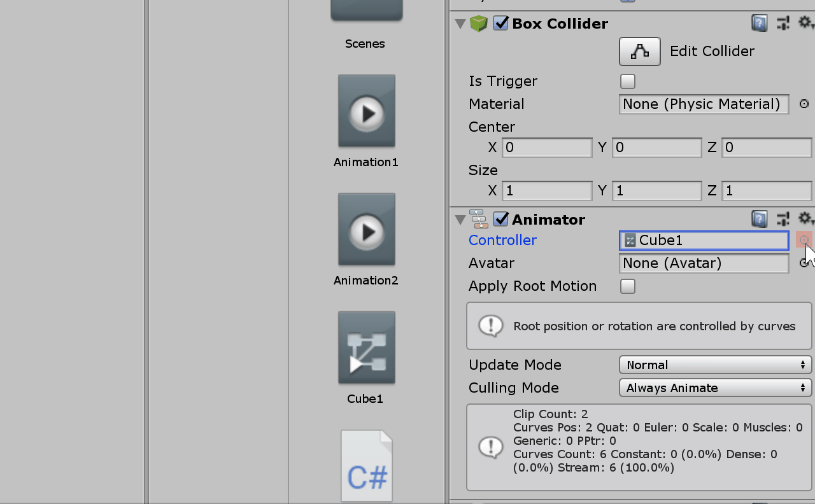
Task: Select the Cube1 animator controller asset
Action: pos(366,349)
